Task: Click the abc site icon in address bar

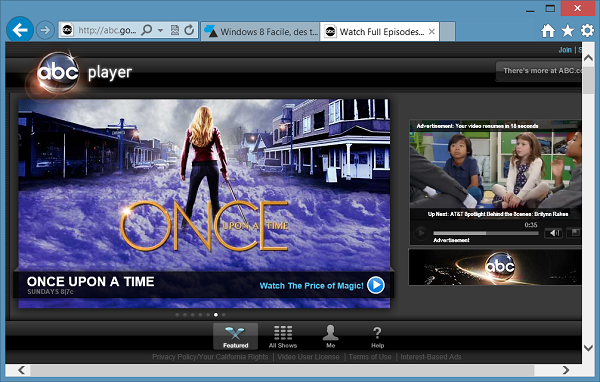Action: 68,30
